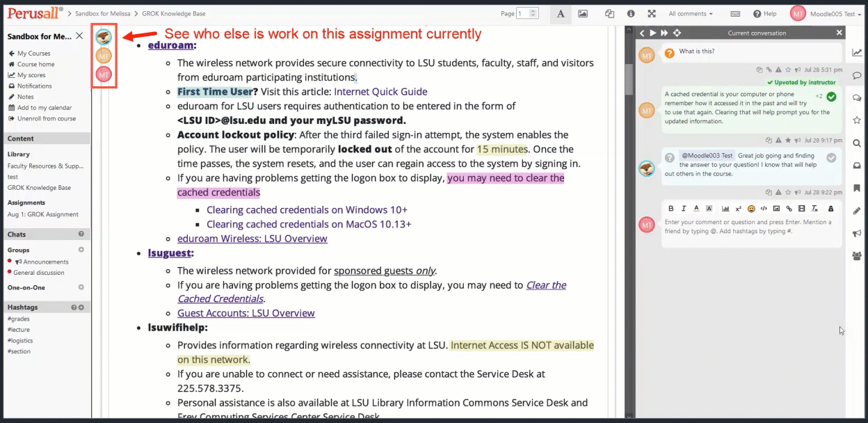This screenshot has height=423, width=868.
Task: Open Clearing cached credentials on Windows 10+ link
Action: (x=307, y=209)
